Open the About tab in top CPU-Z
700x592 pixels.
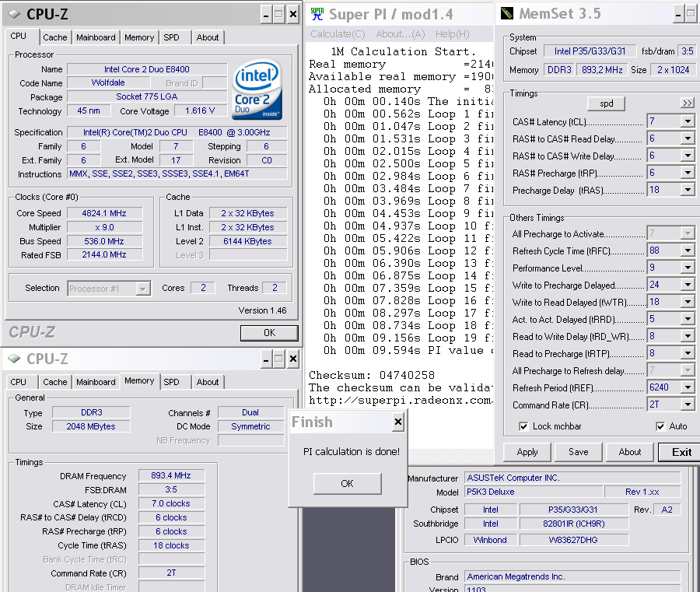[x=208, y=37]
